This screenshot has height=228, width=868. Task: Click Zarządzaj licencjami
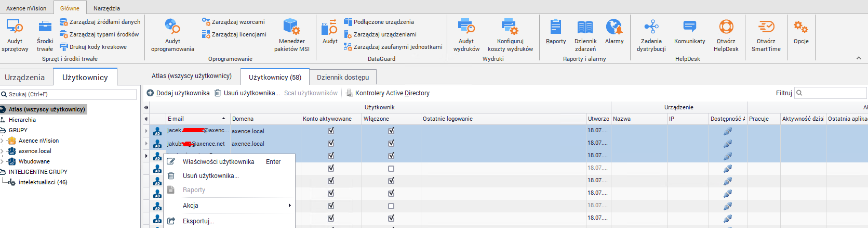click(x=234, y=34)
